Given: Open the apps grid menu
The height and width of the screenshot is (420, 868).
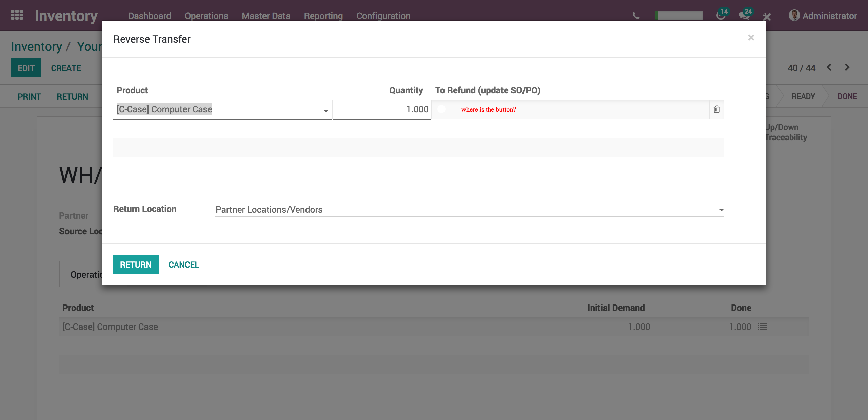Looking at the screenshot, I should point(17,15).
